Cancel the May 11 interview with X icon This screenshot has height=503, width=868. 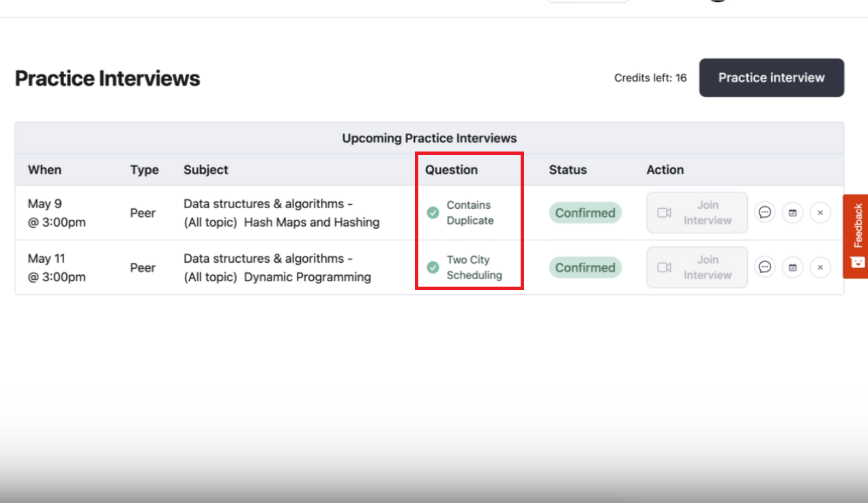(x=820, y=268)
